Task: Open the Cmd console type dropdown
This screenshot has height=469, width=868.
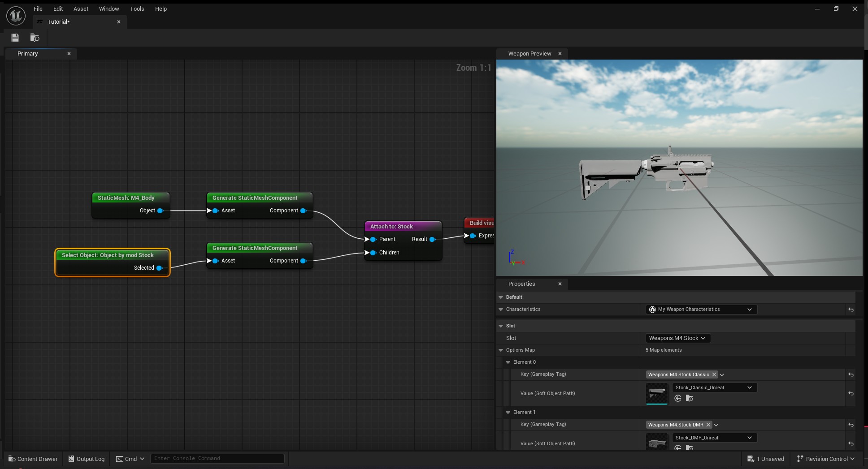Action: pyautogui.click(x=130, y=459)
